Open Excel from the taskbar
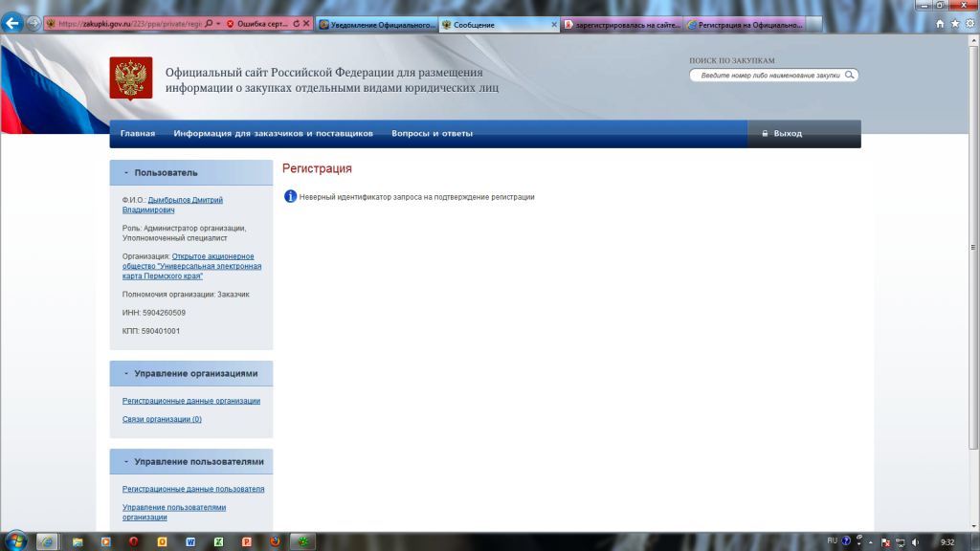Image resolution: width=980 pixels, height=551 pixels. [x=218, y=541]
